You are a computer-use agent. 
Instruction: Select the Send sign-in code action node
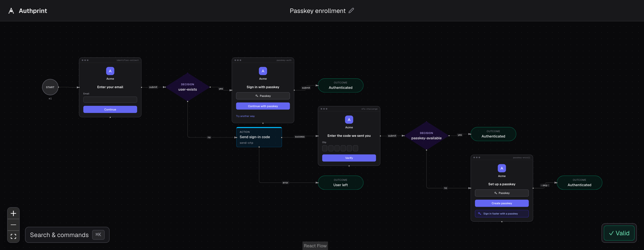[x=259, y=137]
